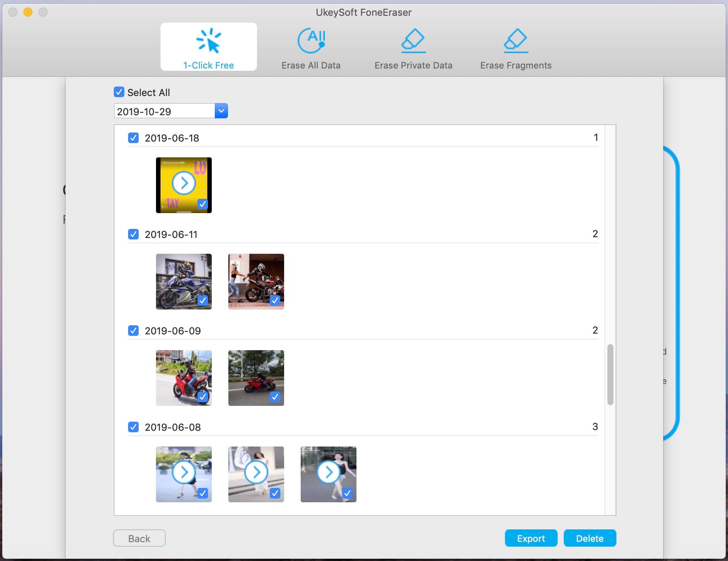Play third 2019-06-08 video clip

(x=328, y=472)
